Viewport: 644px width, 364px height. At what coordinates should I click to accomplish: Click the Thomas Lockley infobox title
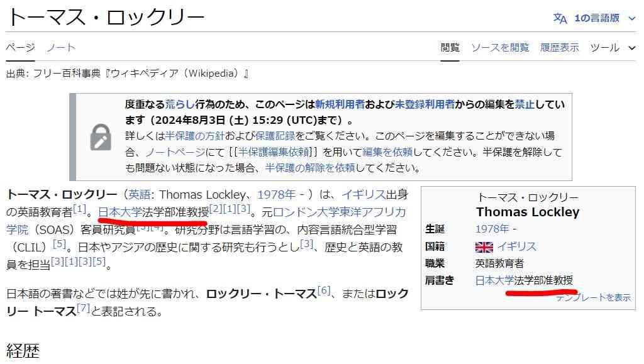[528, 212]
